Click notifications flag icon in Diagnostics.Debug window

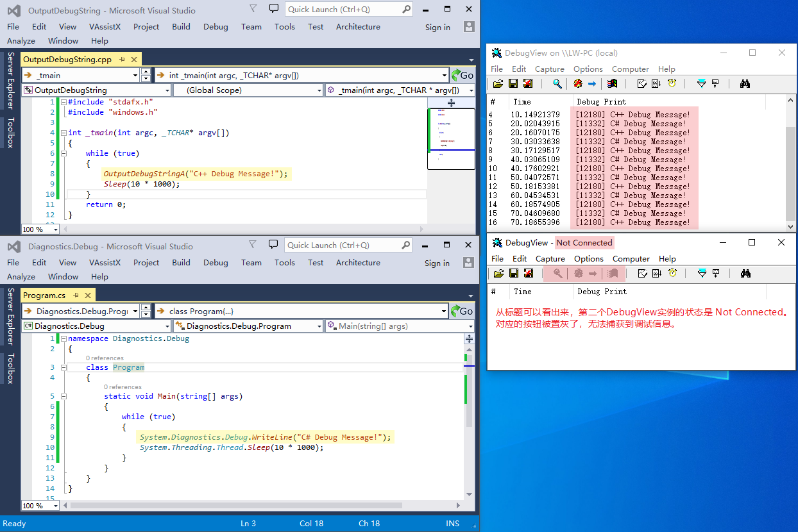coord(252,245)
